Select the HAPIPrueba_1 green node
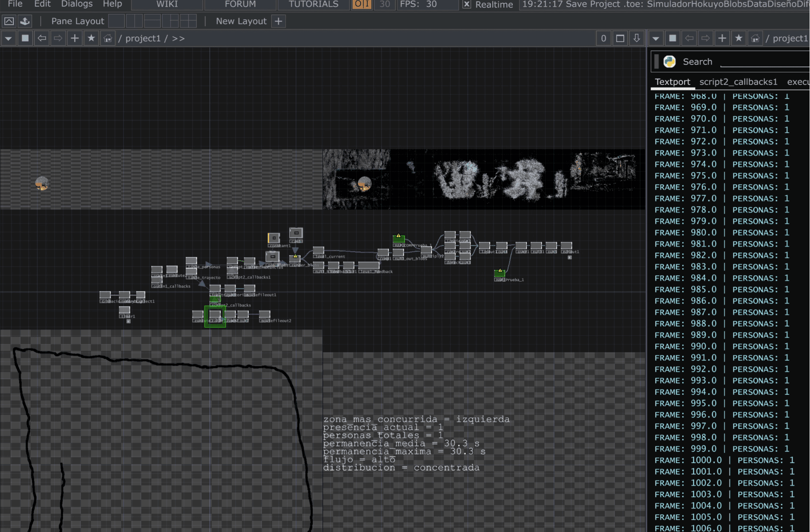 tap(500, 273)
